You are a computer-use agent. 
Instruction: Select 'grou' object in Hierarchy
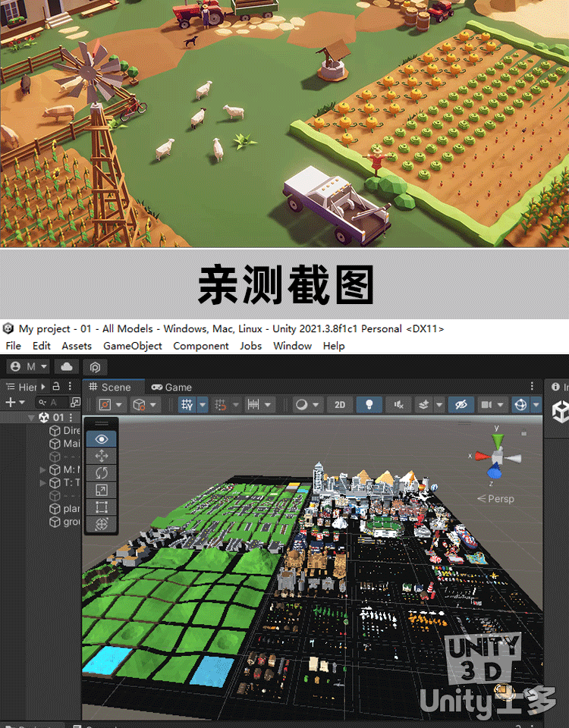64,522
